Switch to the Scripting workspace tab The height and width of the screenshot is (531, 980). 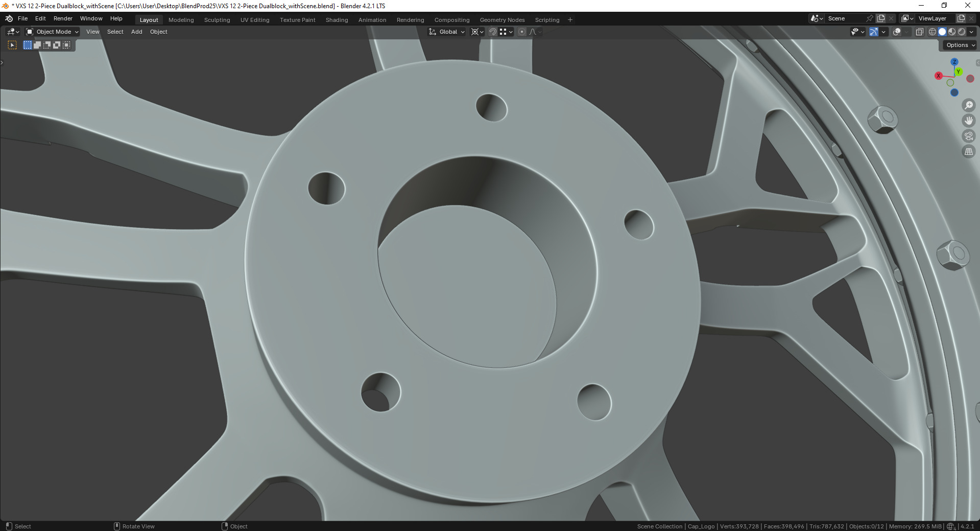[547, 20]
